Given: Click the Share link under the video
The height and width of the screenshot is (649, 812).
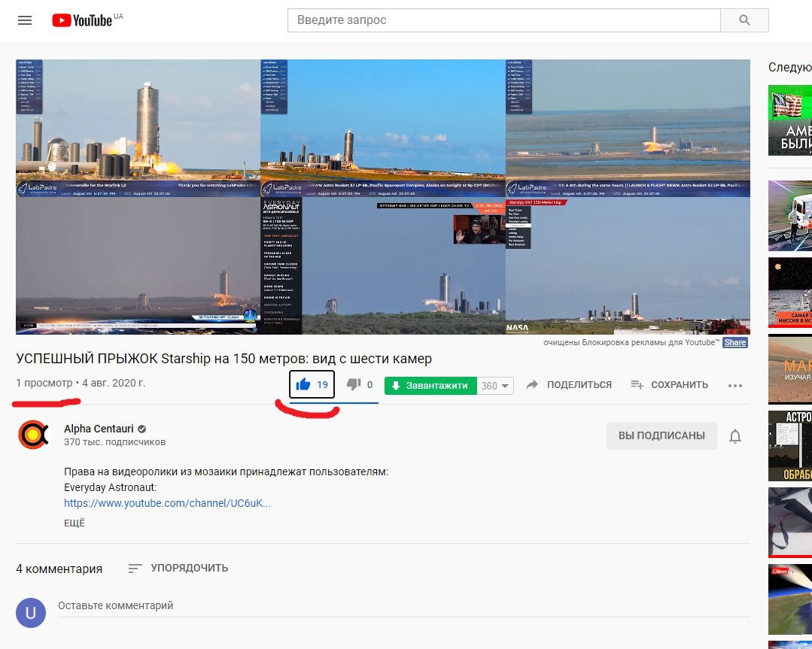Looking at the screenshot, I should 734,342.
